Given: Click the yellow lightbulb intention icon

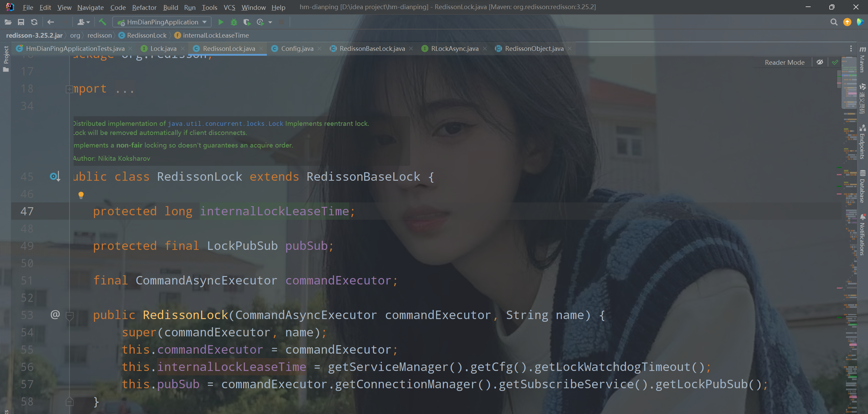Looking at the screenshot, I should coord(81,195).
